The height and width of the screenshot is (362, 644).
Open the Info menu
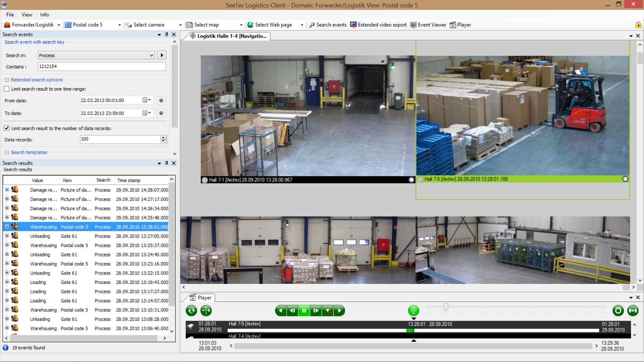coord(45,15)
